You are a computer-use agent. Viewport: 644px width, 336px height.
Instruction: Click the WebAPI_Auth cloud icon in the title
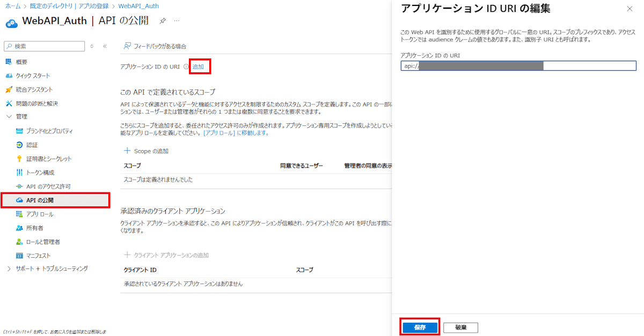(11, 22)
